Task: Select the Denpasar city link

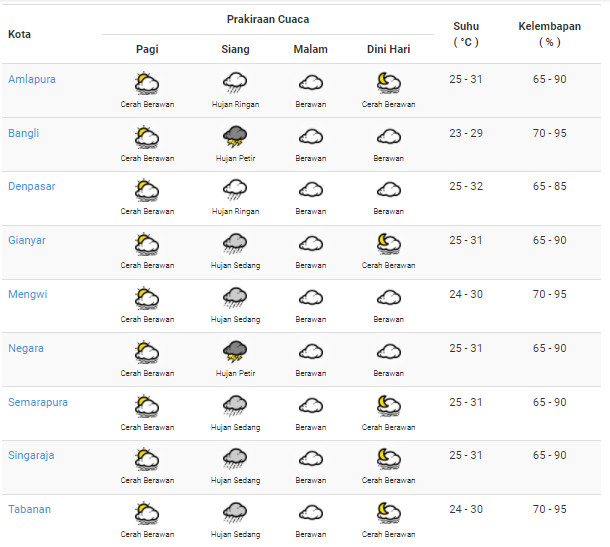Action: (30, 187)
